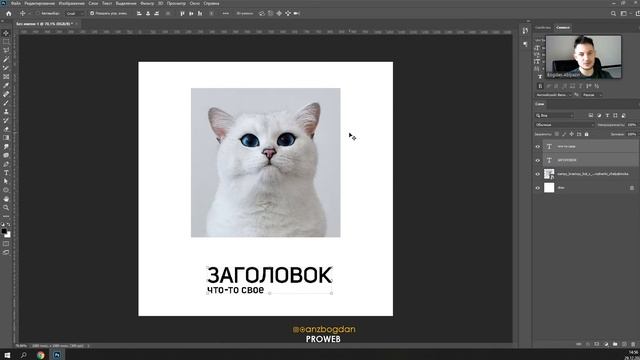Select the Pen tool
Image resolution: width=640 pixels, height=360 pixels.
(6, 164)
